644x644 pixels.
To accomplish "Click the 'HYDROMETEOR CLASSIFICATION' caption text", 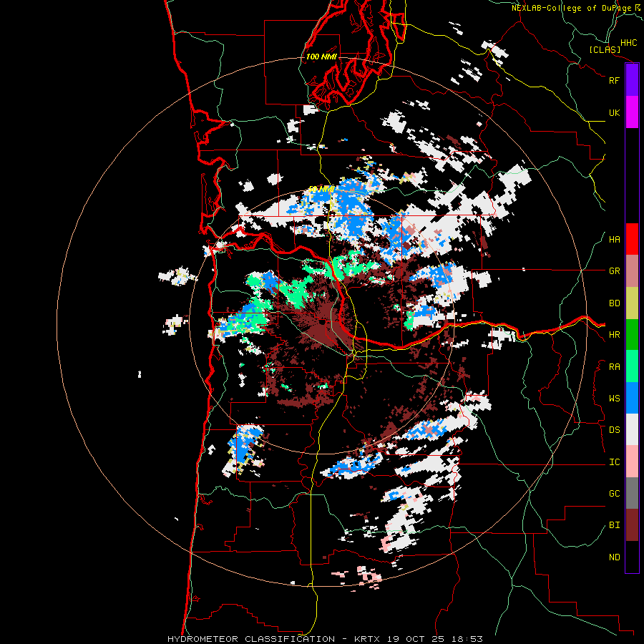I will [251, 639].
